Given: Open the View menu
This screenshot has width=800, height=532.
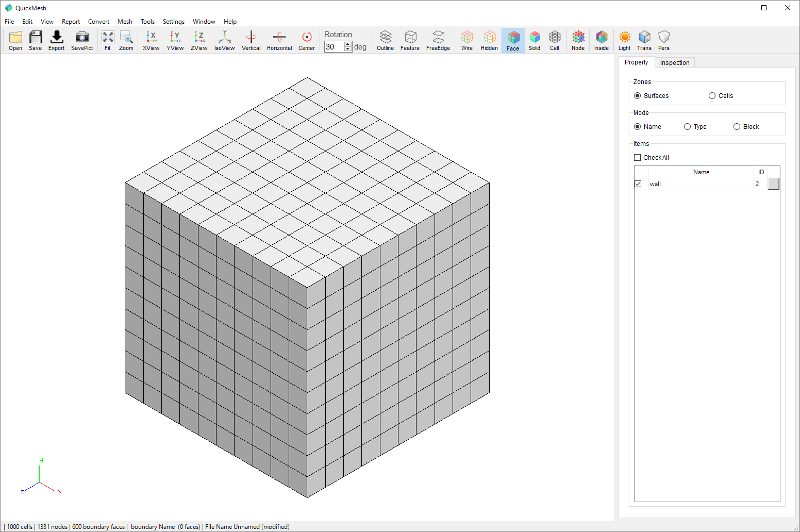Looking at the screenshot, I should pyautogui.click(x=47, y=22).
